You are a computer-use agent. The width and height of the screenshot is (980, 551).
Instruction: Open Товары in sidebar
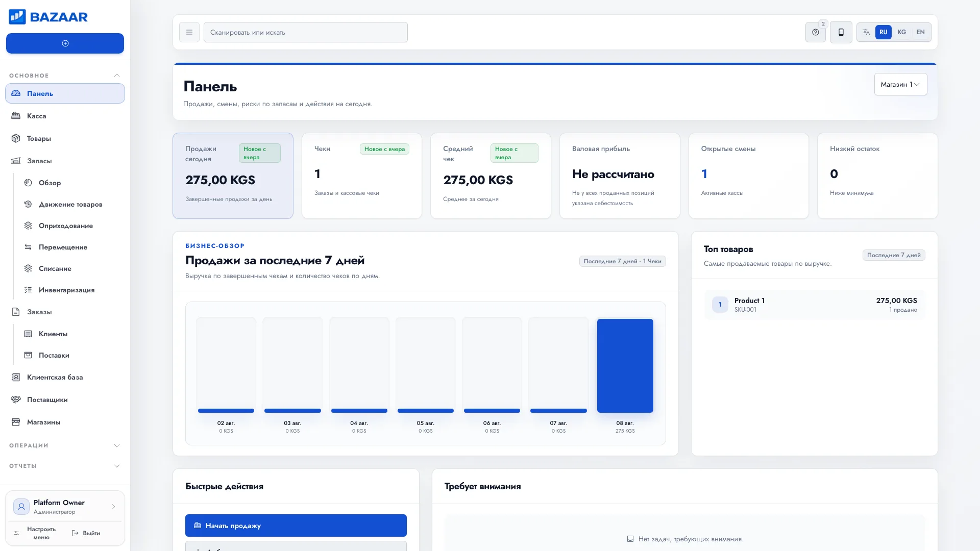point(65,138)
